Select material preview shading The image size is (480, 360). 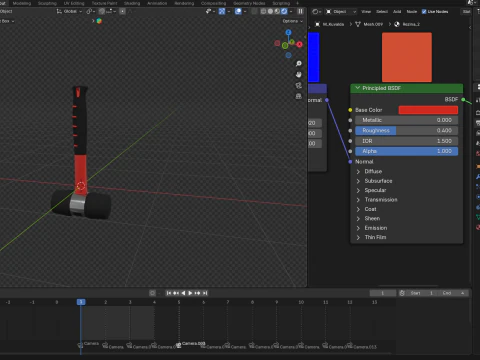(277, 11)
